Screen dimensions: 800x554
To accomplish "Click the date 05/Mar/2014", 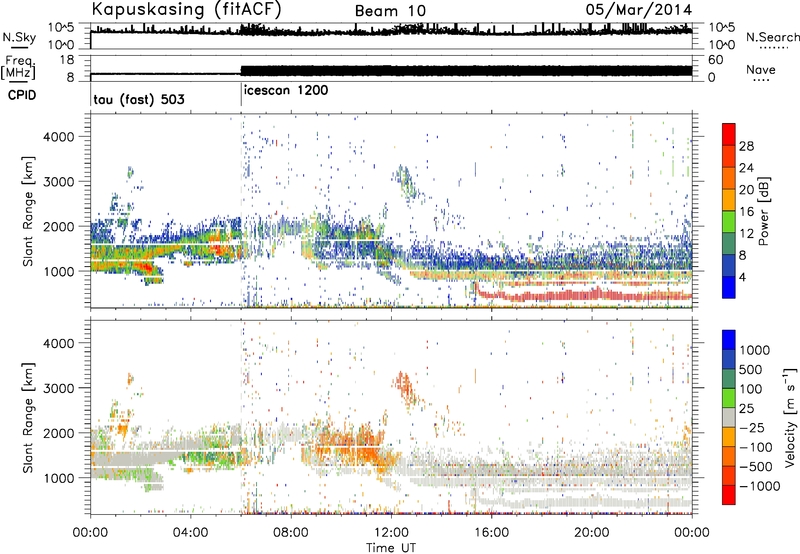I will tap(639, 10).
